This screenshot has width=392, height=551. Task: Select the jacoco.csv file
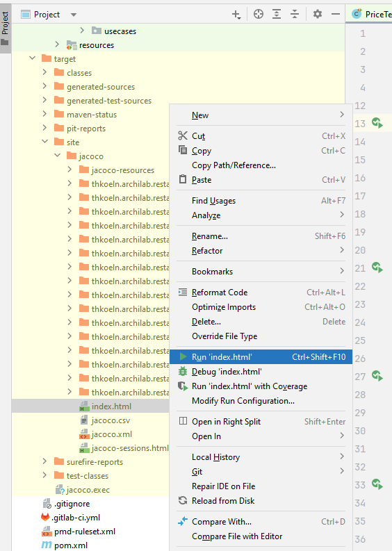pyautogui.click(x=111, y=420)
